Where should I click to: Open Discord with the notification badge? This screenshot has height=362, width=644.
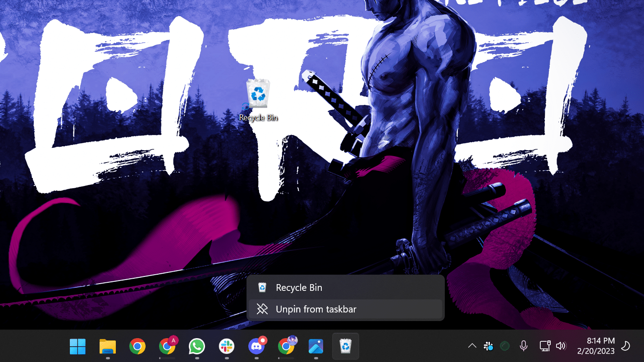256,346
